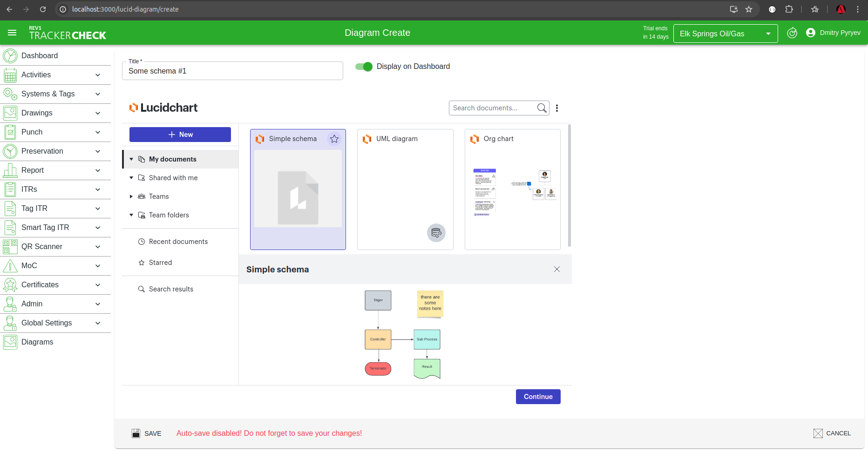Click the Tag ITR document icon
The height and width of the screenshot is (460, 868).
pos(10,209)
